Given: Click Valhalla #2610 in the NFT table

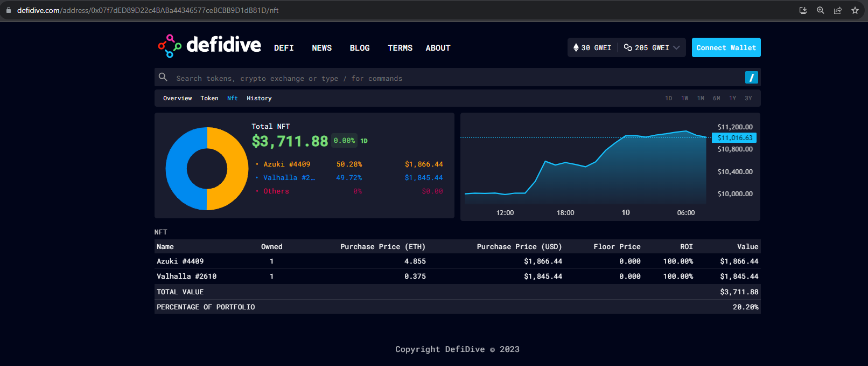Looking at the screenshot, I should [x=187, y=277].
